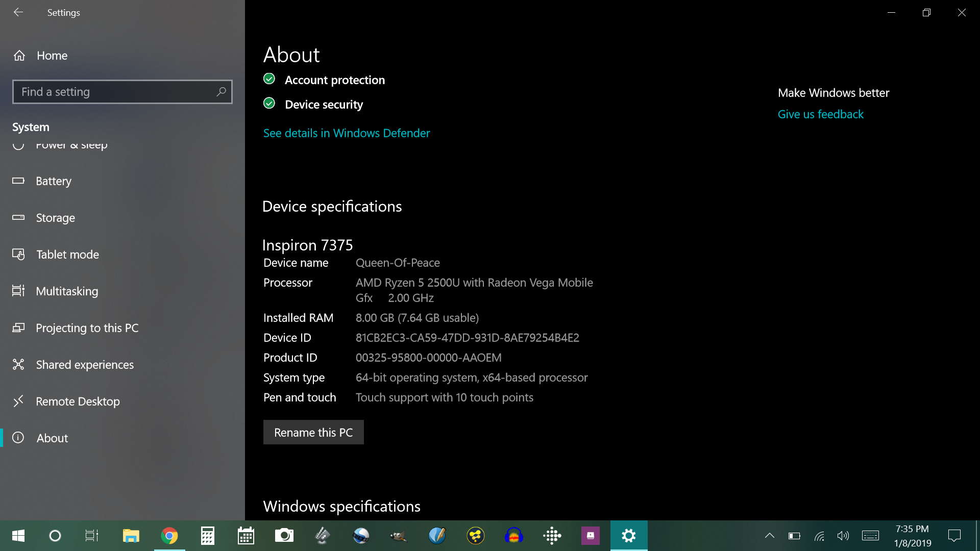Click the Settings gear in taskbar
This screenshot has width=980, height=551.
tap(629, 536)
